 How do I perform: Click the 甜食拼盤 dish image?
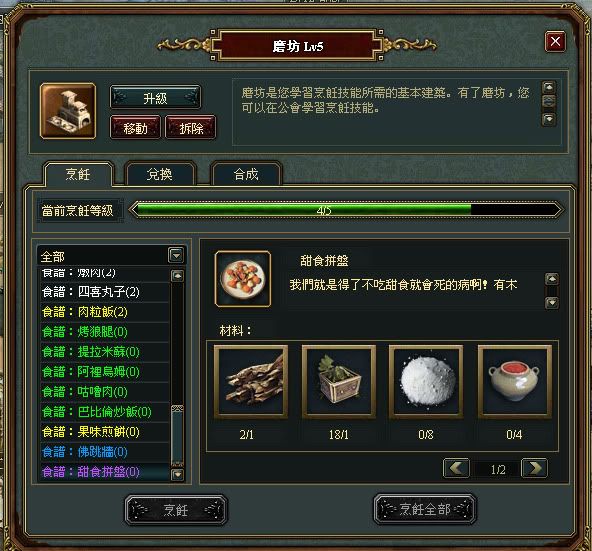(243, 279)
